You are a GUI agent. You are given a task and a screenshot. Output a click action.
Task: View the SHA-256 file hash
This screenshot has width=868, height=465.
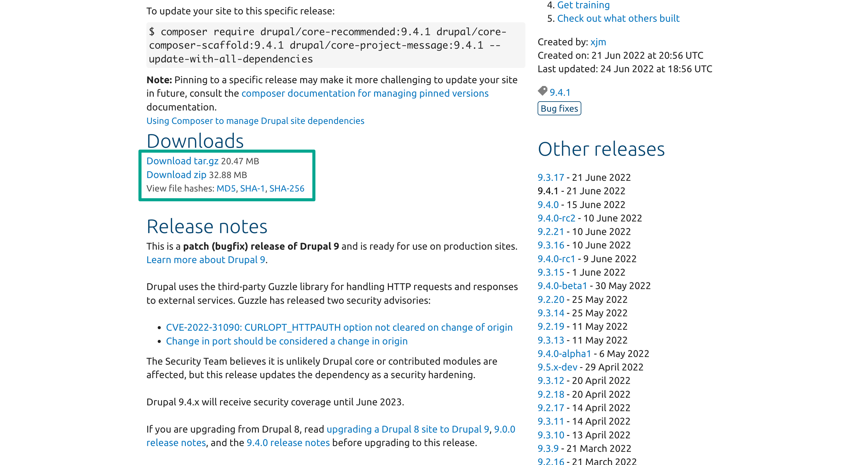click(287, 188)
